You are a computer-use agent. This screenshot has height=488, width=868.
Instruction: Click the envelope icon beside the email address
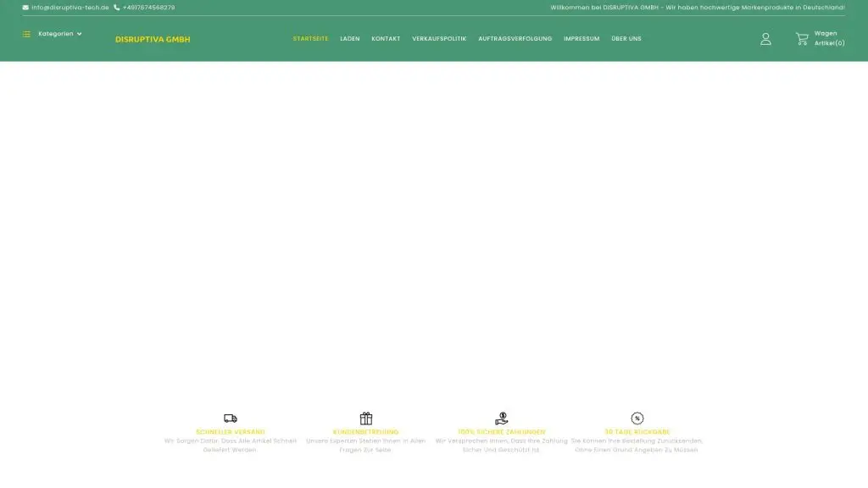[25, 8]
